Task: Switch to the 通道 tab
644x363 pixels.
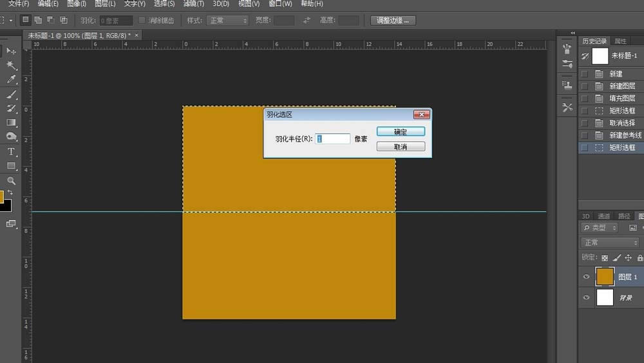Action: 603,216
